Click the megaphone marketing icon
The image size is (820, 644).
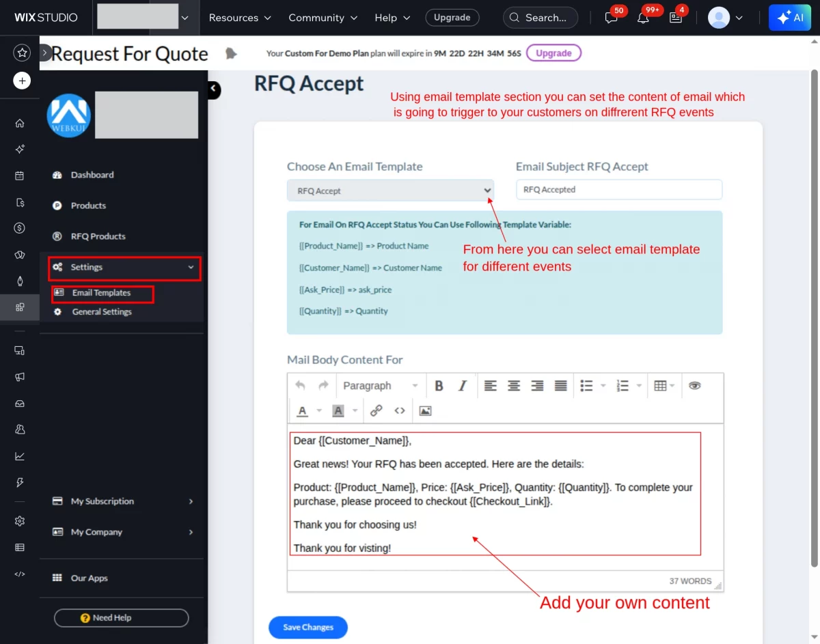(x=20, y=377)
